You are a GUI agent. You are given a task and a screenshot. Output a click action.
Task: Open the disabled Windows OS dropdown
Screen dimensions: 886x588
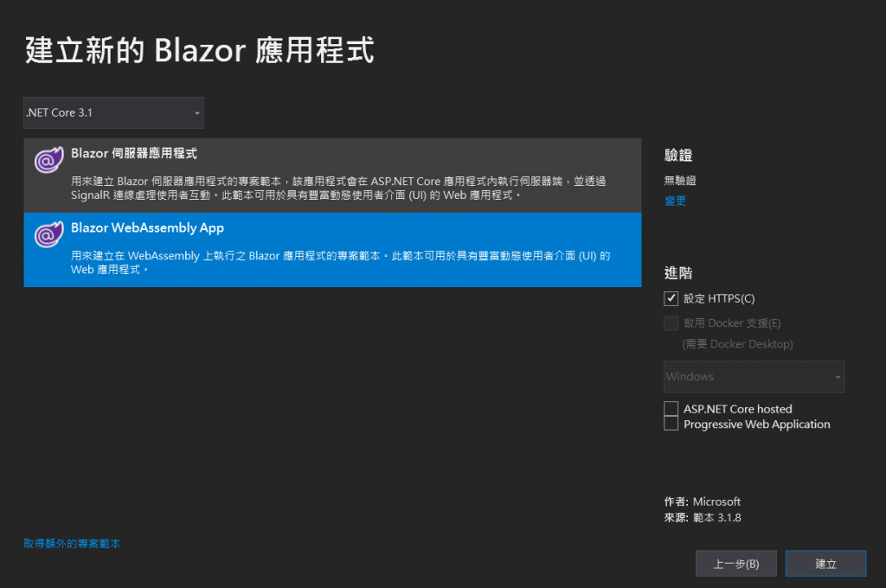tap(754, 376)
